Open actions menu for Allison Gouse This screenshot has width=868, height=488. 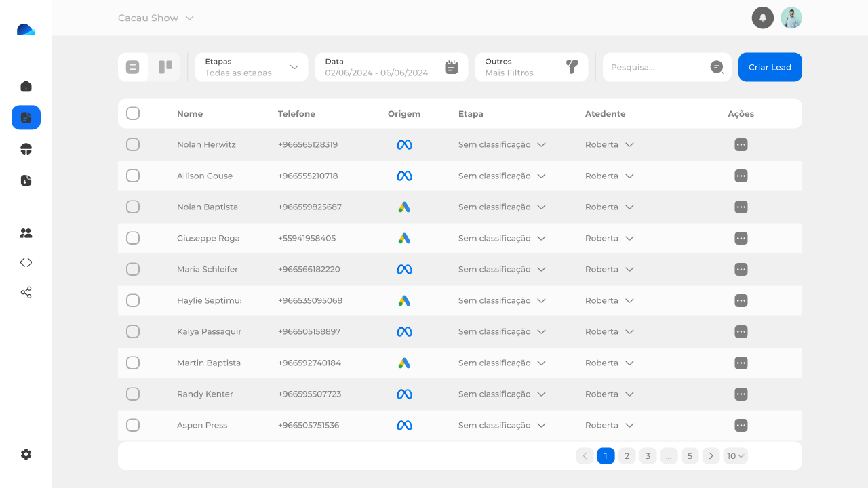(741, 176)
